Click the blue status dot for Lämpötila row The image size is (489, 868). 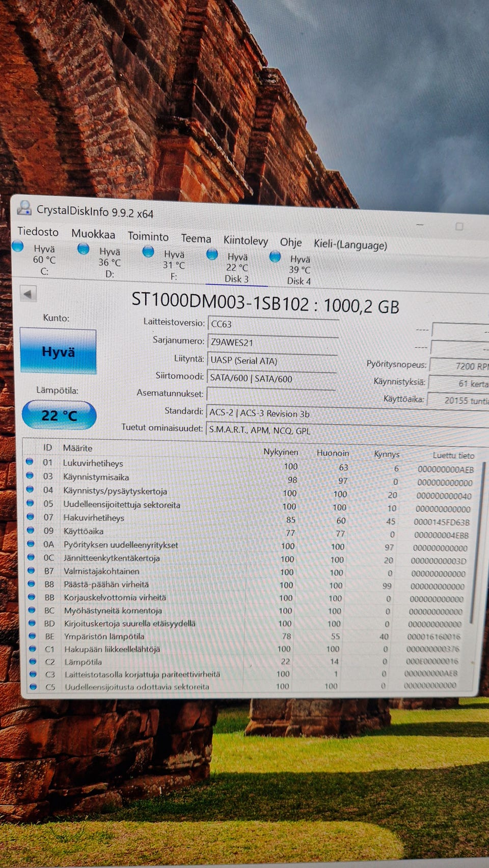(x=33, y=661)
